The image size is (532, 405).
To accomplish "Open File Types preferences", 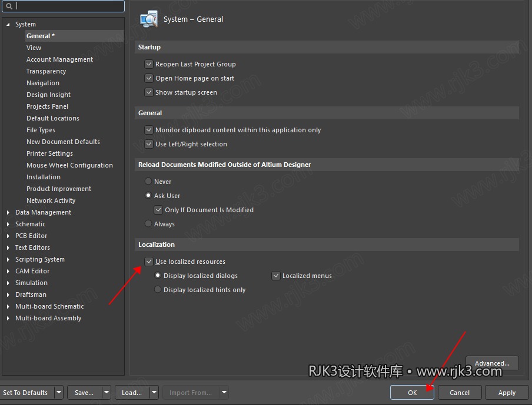I will pyautogui.click(x=41, y=130).
